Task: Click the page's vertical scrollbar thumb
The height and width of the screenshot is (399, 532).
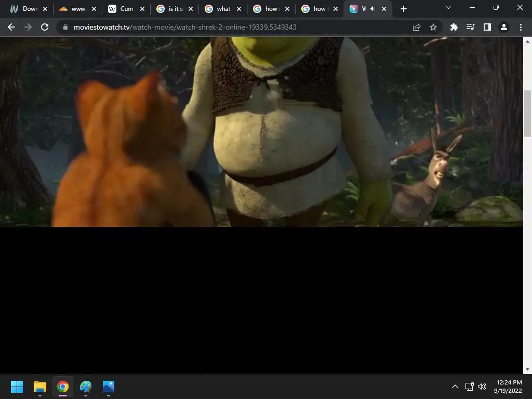Action: pyautogui.click(x=527, y=114)
